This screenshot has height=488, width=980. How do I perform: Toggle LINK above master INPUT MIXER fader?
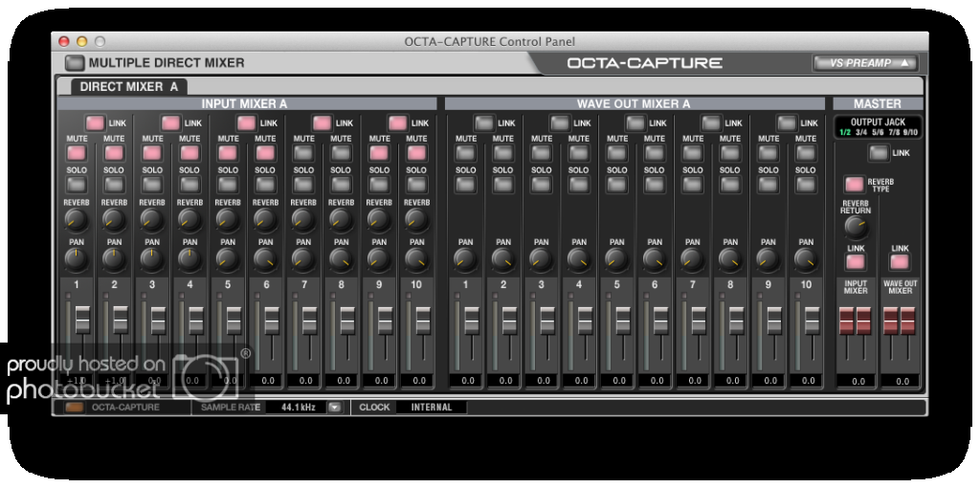click(x=856, y=262)
